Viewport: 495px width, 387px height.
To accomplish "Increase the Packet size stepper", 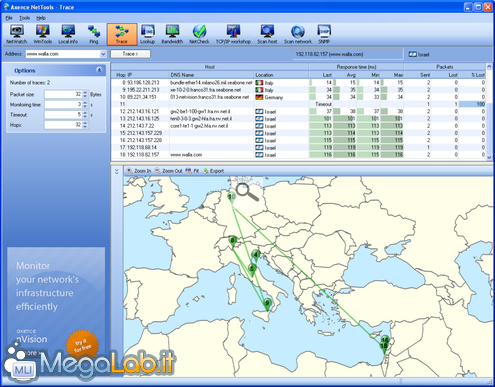I will 85,93.
